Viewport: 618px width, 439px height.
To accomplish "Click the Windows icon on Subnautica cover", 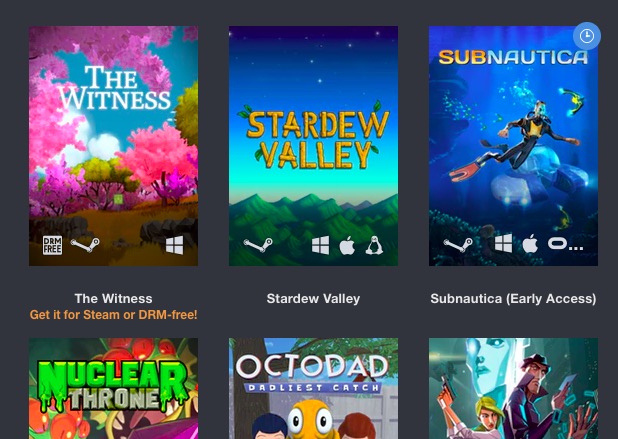I will coord(504,244).
